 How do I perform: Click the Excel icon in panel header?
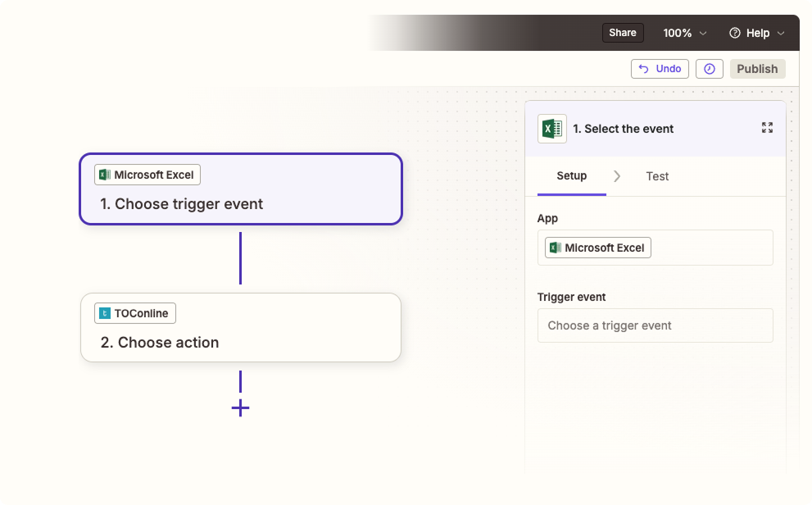pyautogui.click(x=552, y=129)
